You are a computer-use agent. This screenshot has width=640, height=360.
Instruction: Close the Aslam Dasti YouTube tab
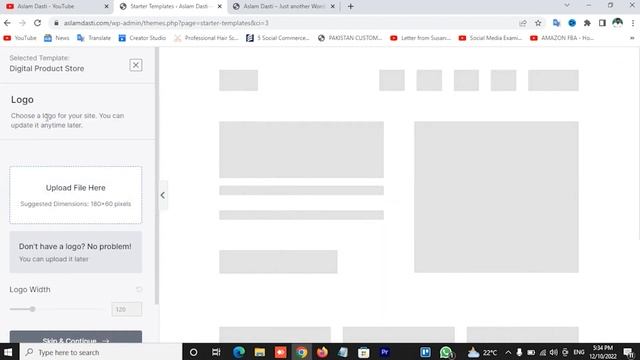(107, 7)
